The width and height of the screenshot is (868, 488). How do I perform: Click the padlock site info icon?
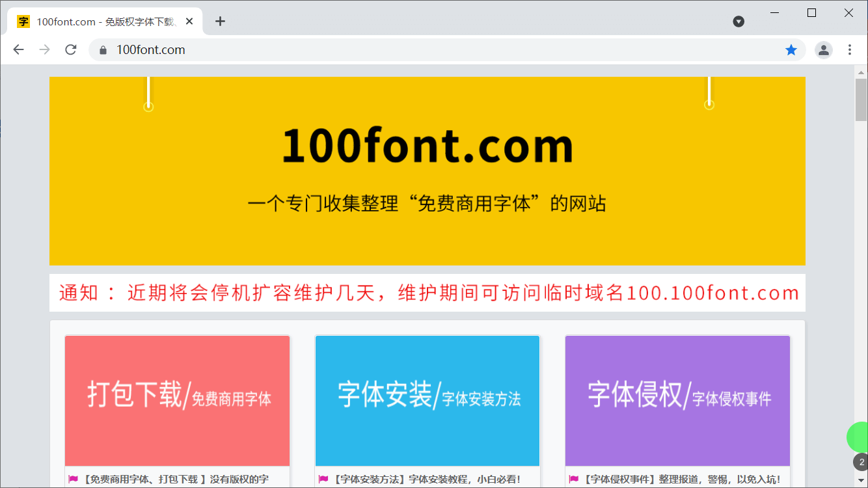pos(102,50)
